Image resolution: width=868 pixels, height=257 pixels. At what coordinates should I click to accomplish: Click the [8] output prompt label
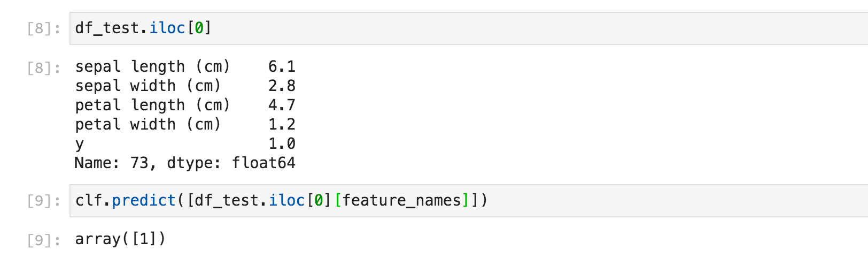coord(44,68)
